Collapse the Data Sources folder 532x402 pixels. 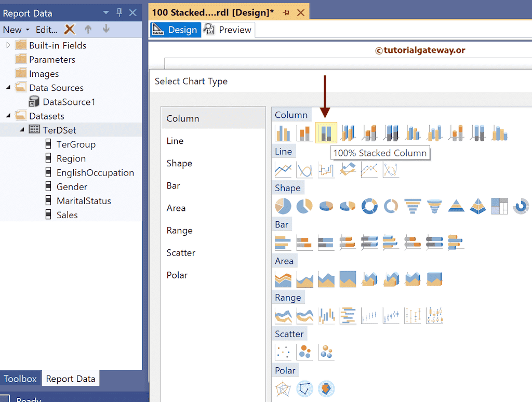[x=8, y=88]
